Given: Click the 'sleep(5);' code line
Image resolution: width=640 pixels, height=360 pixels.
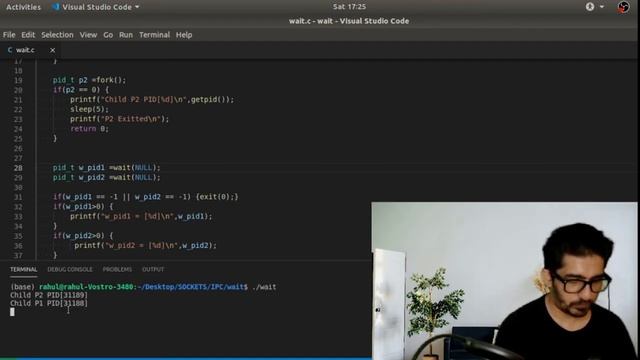Looking at the screenshot, I should pyautogui.click(x=89, y=109).
